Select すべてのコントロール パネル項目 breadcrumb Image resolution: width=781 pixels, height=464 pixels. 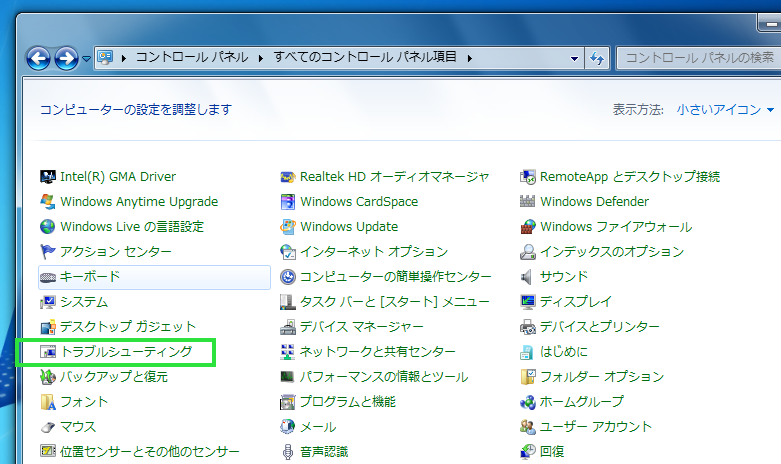click(365, 57)
